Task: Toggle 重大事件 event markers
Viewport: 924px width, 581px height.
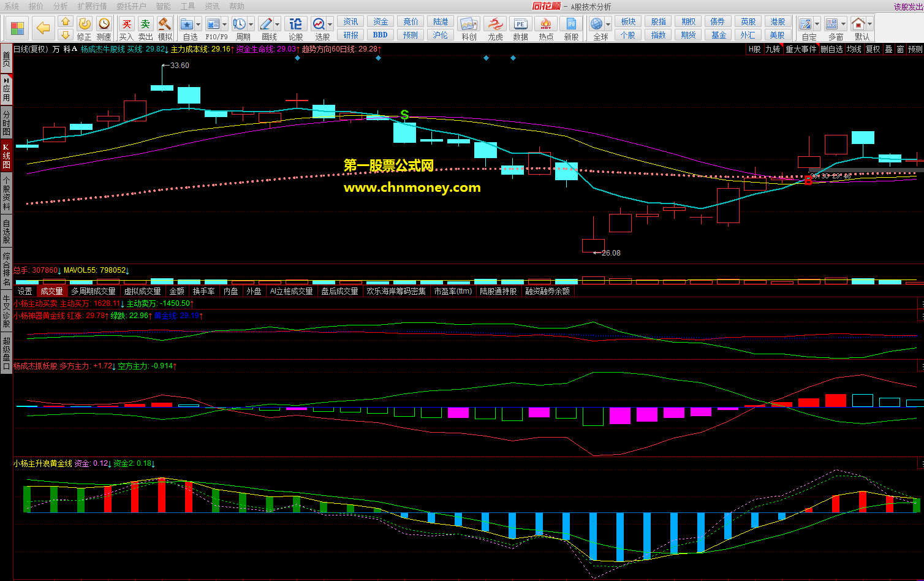Action: (x=801, y=49)
